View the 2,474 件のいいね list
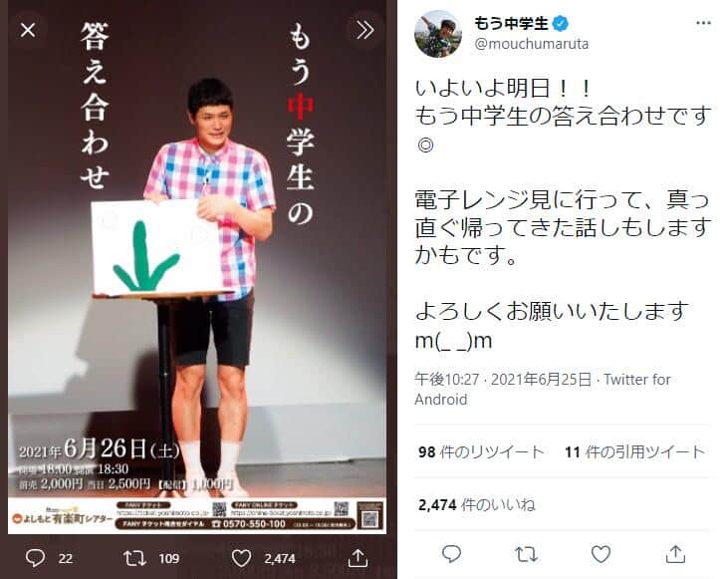Viewport: 728px width, 579px height. pyautogui.click(x=477, y=504)
